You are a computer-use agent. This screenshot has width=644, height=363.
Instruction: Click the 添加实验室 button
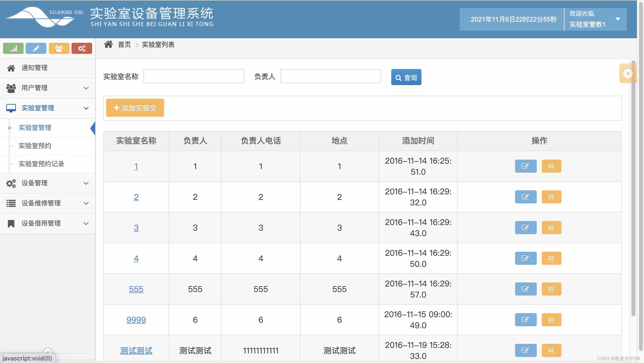pos(135,108)
